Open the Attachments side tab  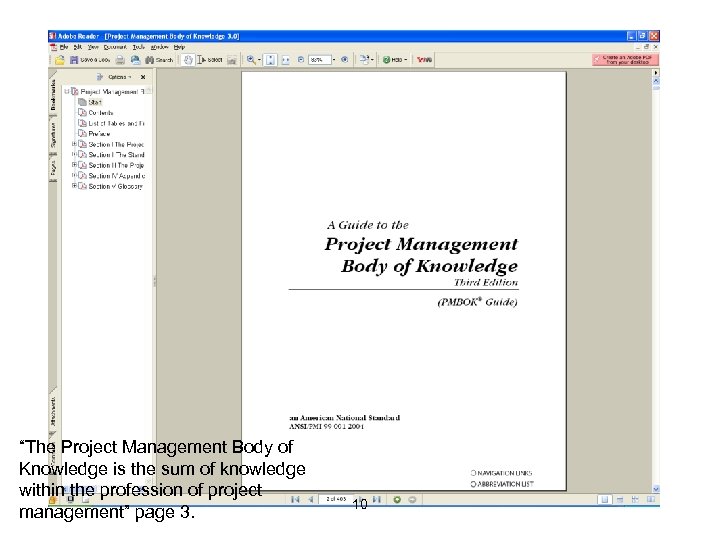[x=53, y=411]
